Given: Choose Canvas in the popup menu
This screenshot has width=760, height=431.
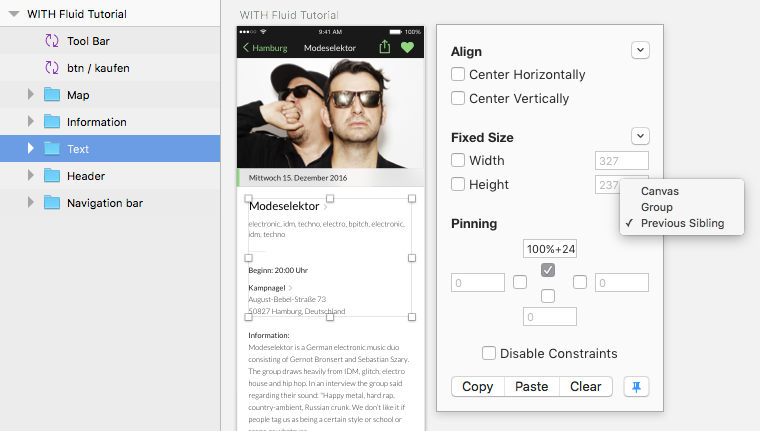Looking at the screenshot, I should click(x=681, y=191).
